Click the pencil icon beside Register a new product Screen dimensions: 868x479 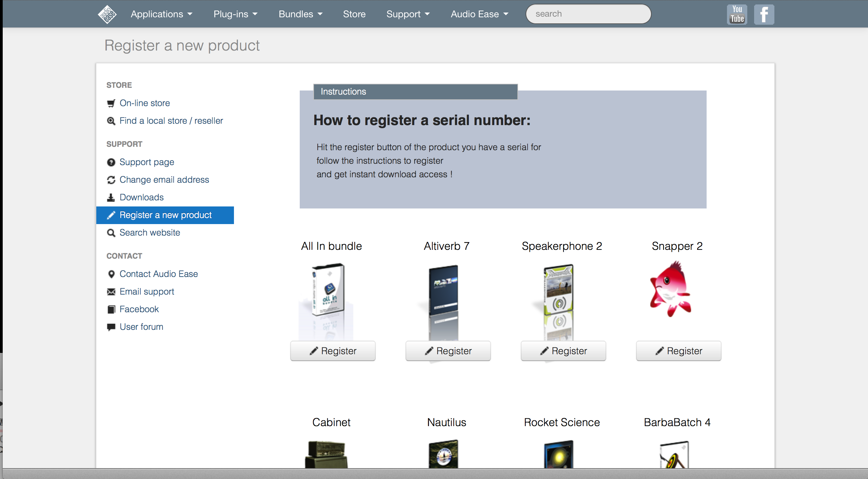[x=111, y=215]
